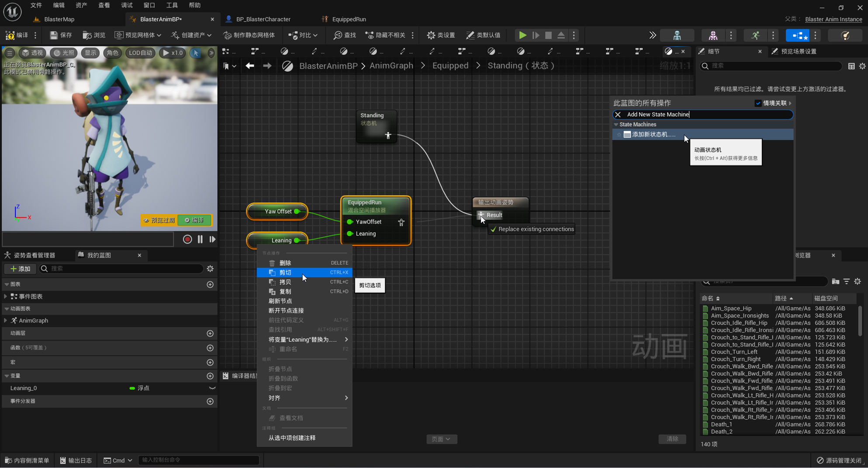The height and width of the screenshot is (468, 868).
Task: Click the Leaning_0 float type color pill
Action: click(132, 388)
